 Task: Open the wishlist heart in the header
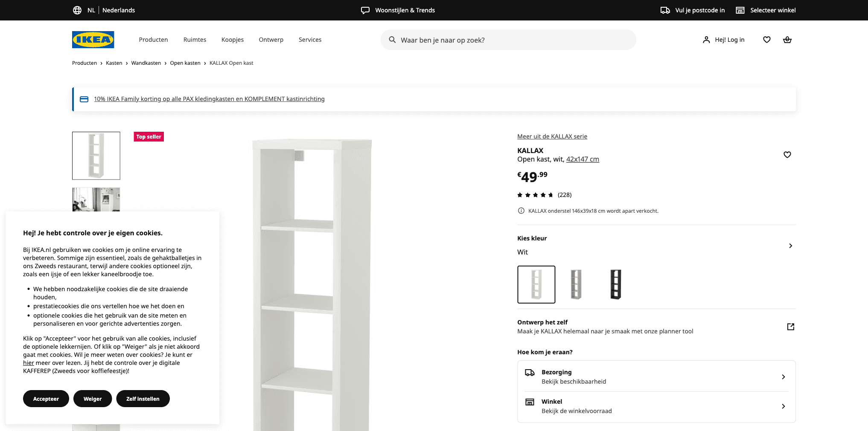coord(767,40)
